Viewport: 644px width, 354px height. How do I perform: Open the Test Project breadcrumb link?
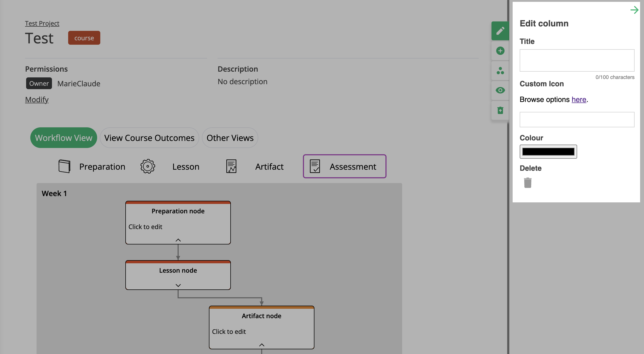pos(42,24)
